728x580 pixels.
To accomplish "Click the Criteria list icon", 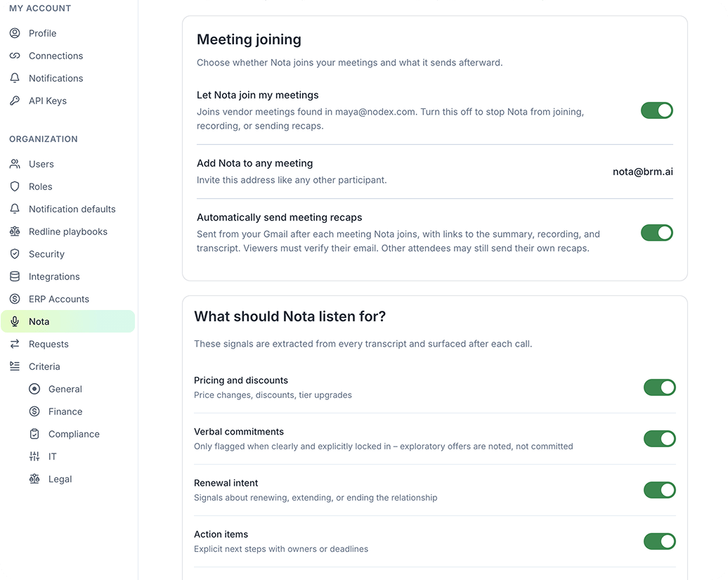I will click(15, 366).
